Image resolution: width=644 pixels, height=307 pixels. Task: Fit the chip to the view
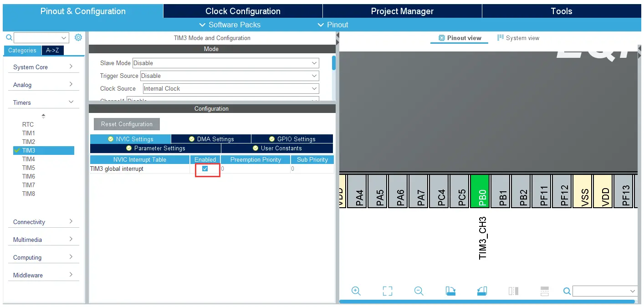388,291
